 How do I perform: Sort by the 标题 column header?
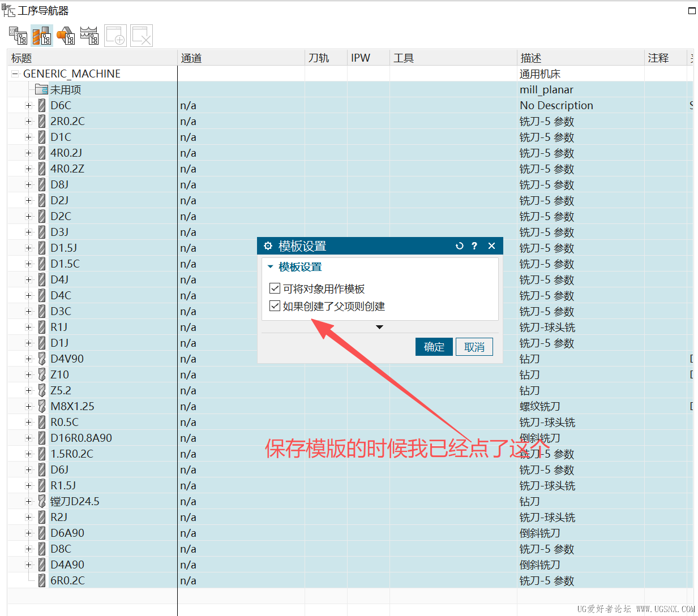[92, 58]
